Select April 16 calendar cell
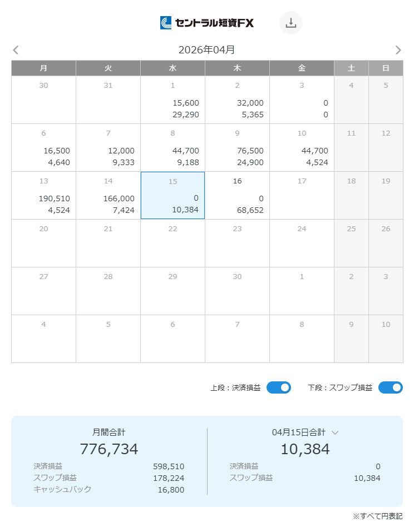Screen dimensions: 414x532 click(x=237, y=195)
